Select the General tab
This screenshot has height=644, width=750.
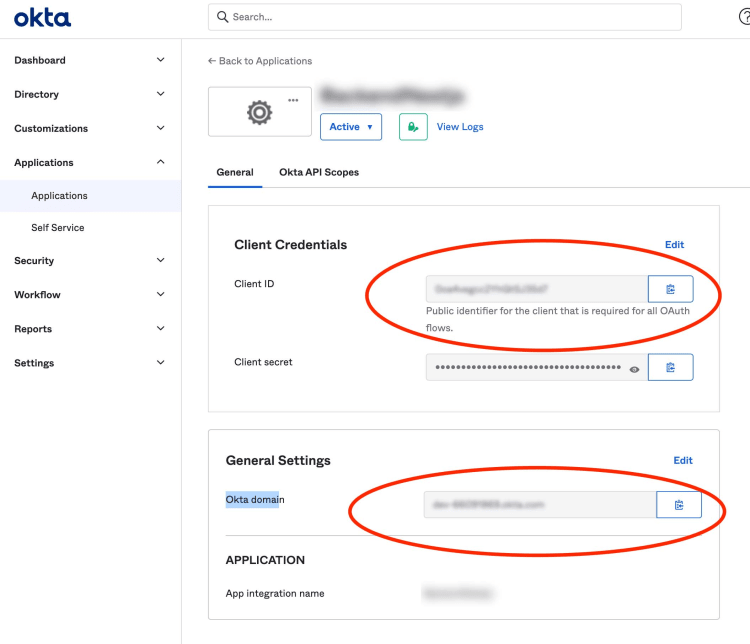coord(235,172)
